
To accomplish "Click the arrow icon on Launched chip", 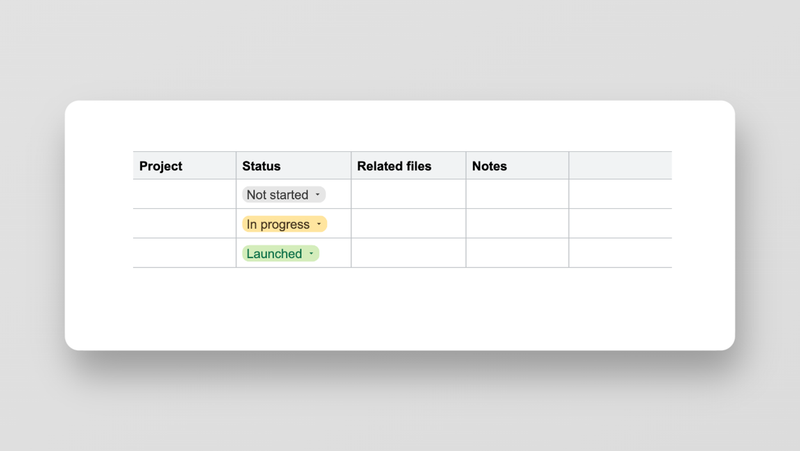I will (x=311, y=254).
